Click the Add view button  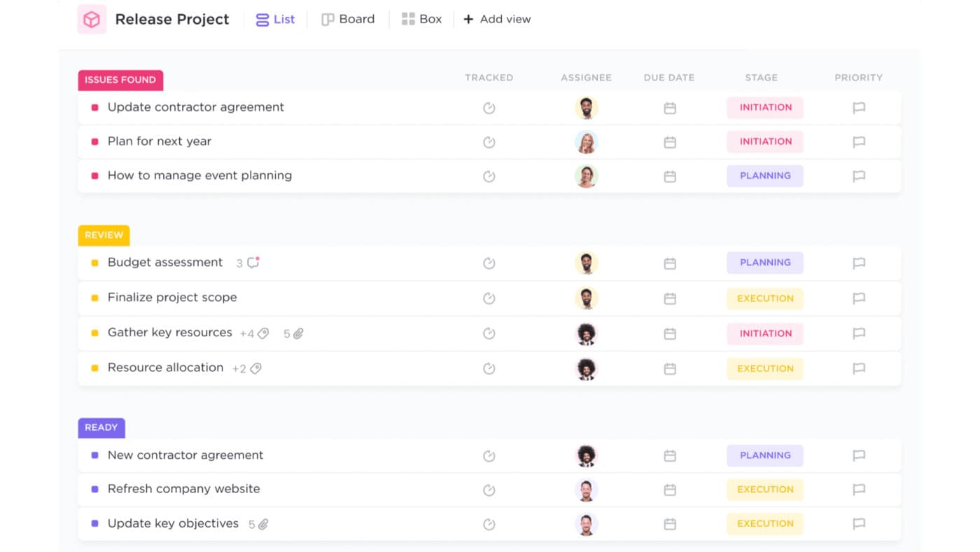coord(497,20)
